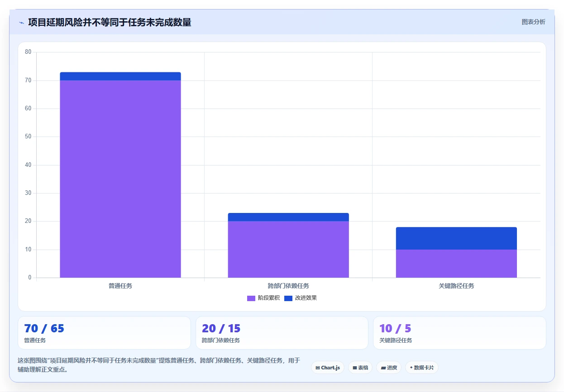Click the y-axis value 10
This screenshot has width=564, height=392.
click(28, 250)
